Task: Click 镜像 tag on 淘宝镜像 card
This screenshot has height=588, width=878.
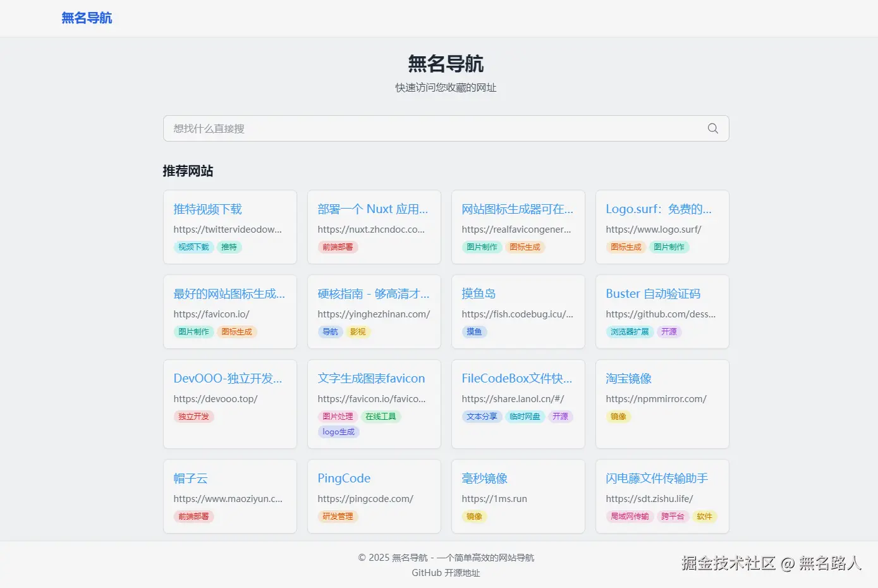Action: coord(618,417)
